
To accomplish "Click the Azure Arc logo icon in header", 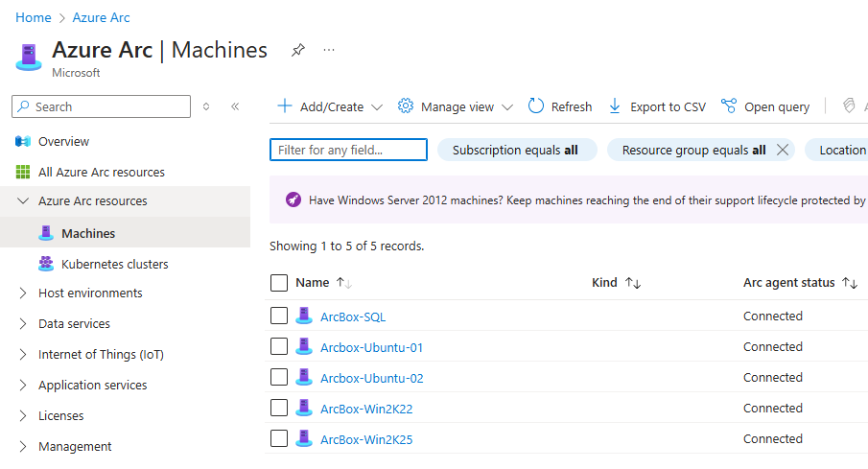I will click(29, 58).
